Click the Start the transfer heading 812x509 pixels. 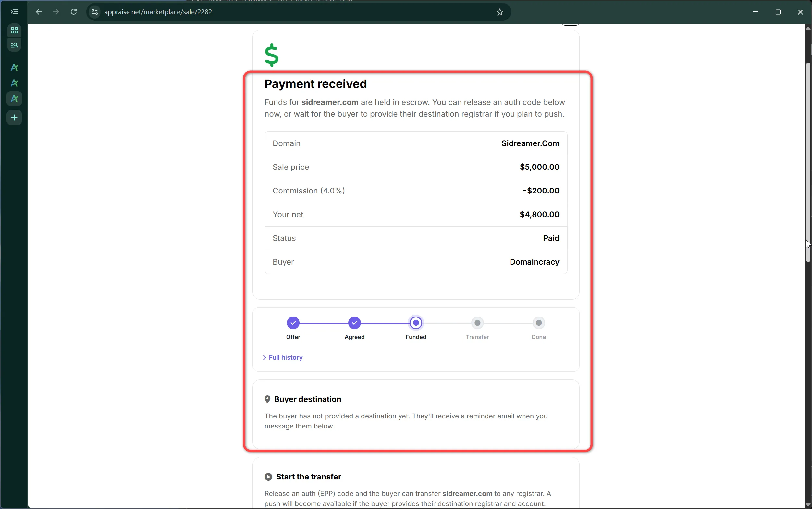click(x=309, y=477)
